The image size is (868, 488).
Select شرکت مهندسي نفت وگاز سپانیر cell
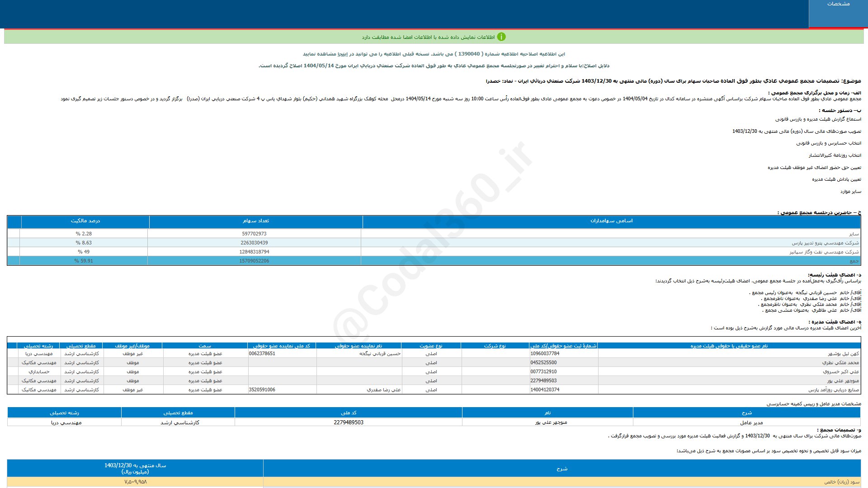(x=824, y=252)
